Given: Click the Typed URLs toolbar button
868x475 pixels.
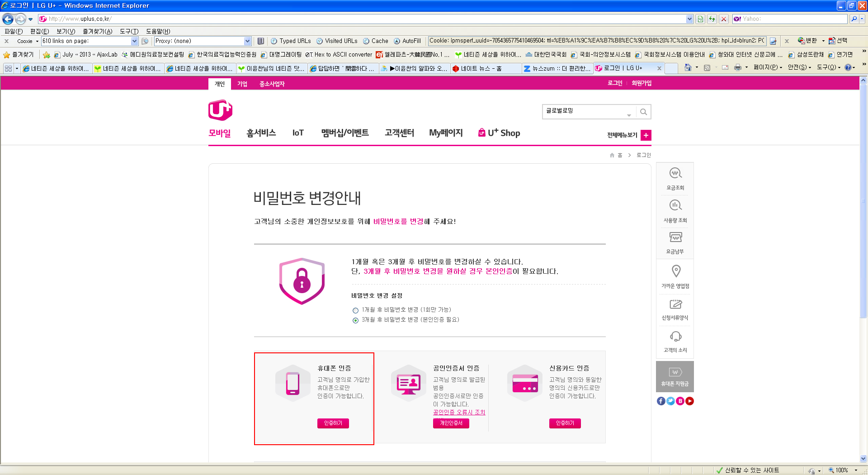Looking at the screenshot, I should pos(291,41).
